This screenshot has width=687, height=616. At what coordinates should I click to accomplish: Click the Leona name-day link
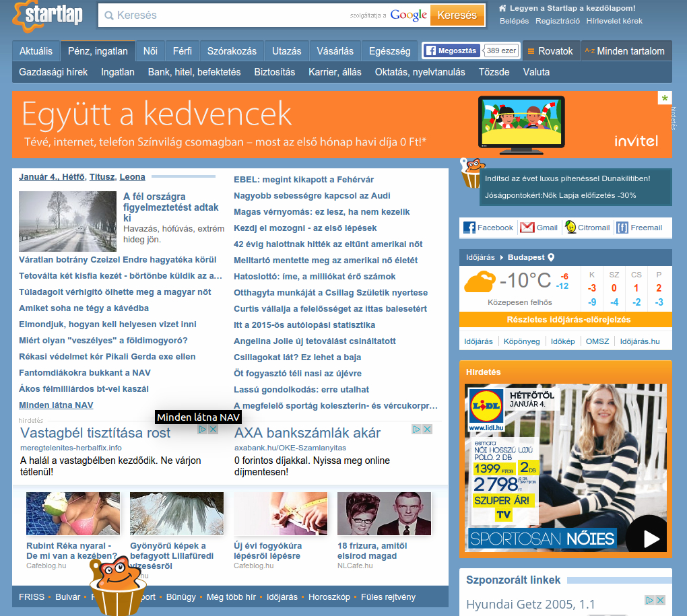132,177
